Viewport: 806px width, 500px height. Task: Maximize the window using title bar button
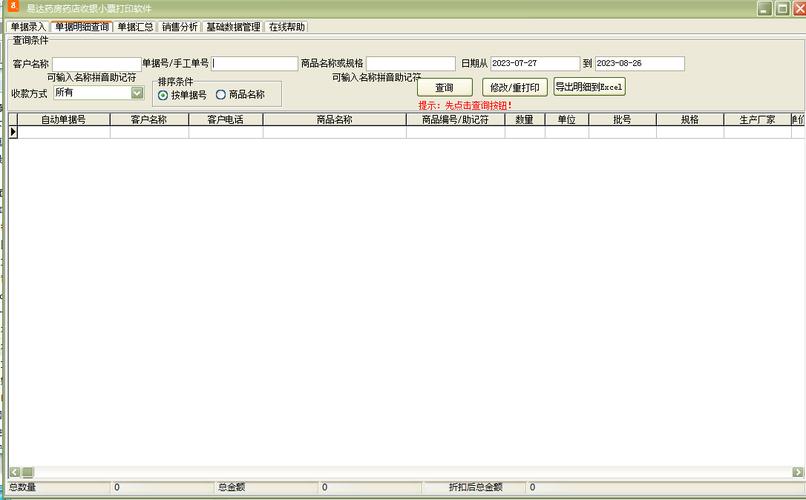[x=782, y=8]
